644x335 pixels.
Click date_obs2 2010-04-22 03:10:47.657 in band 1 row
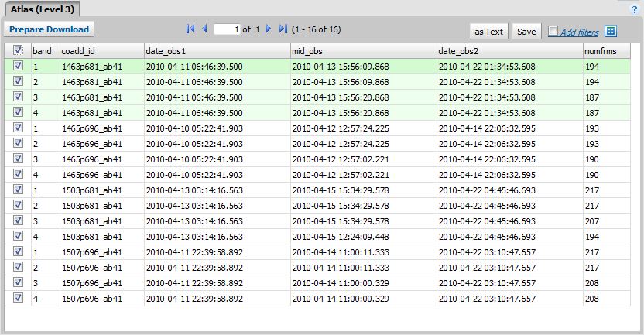[x=487, y=252]
